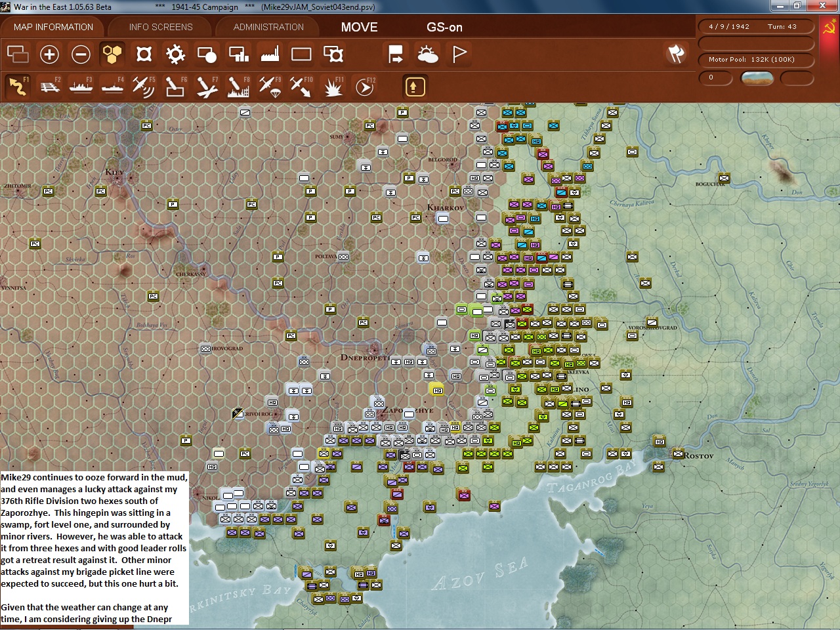Click the Taganrog Bay label

(x=591, y=478)
